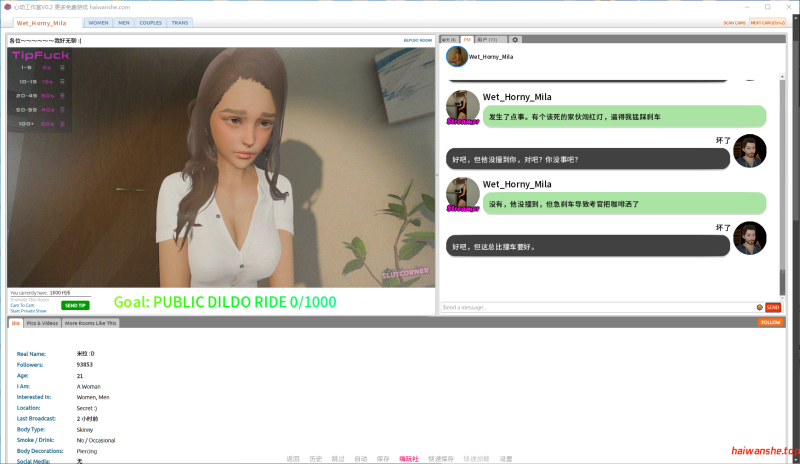Click the 自动 (auto) quick menu item

[361, 459]
